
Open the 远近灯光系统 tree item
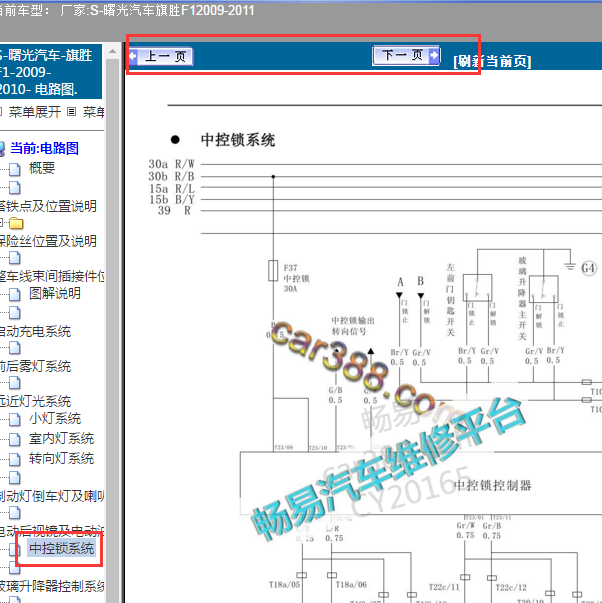35,401
